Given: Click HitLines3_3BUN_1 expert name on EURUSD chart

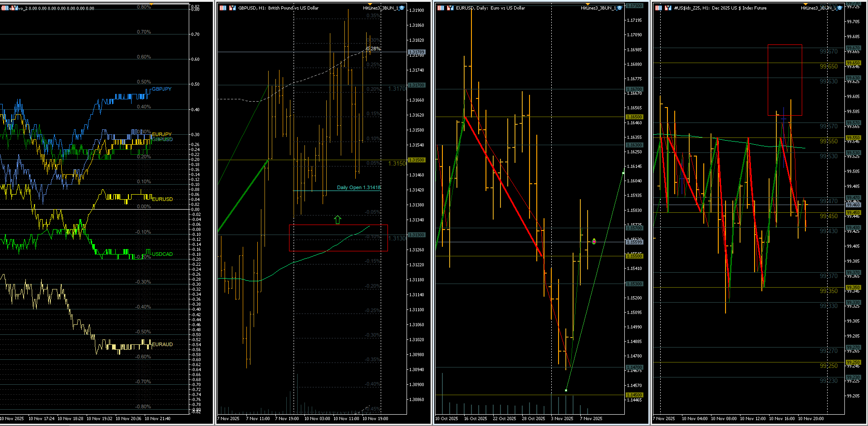Looking at the screenshot, I should (x=598, y=8).
